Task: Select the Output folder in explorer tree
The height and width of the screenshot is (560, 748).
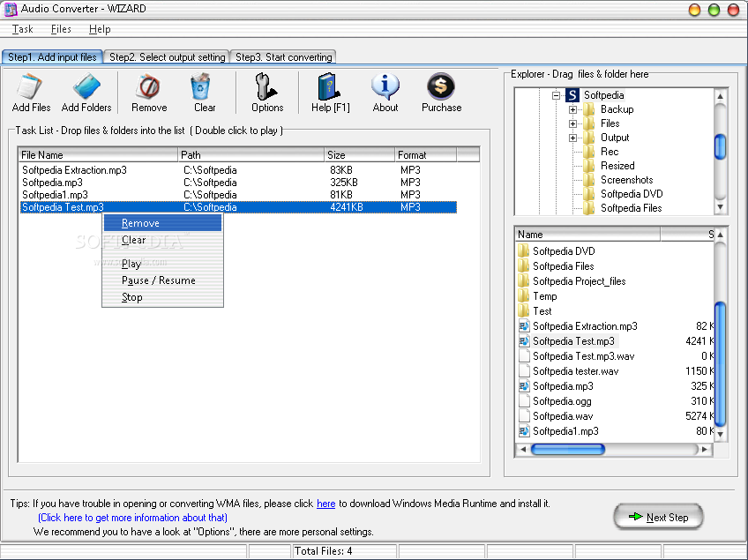Action: click(x=607, y=138)
